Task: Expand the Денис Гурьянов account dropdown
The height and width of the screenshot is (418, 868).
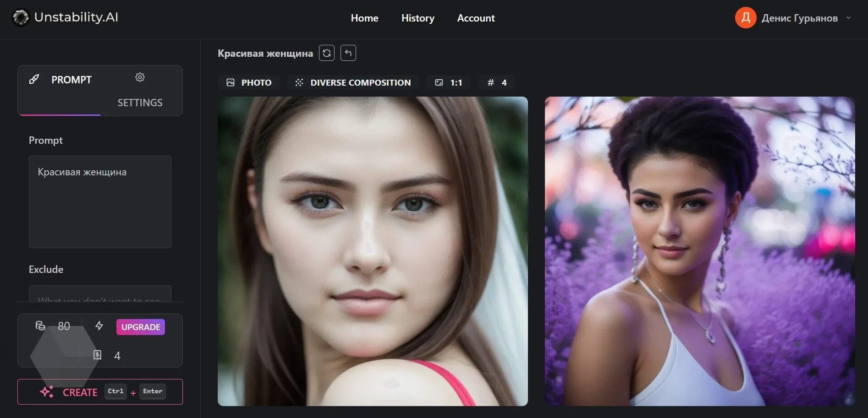Action: [848, 18]
